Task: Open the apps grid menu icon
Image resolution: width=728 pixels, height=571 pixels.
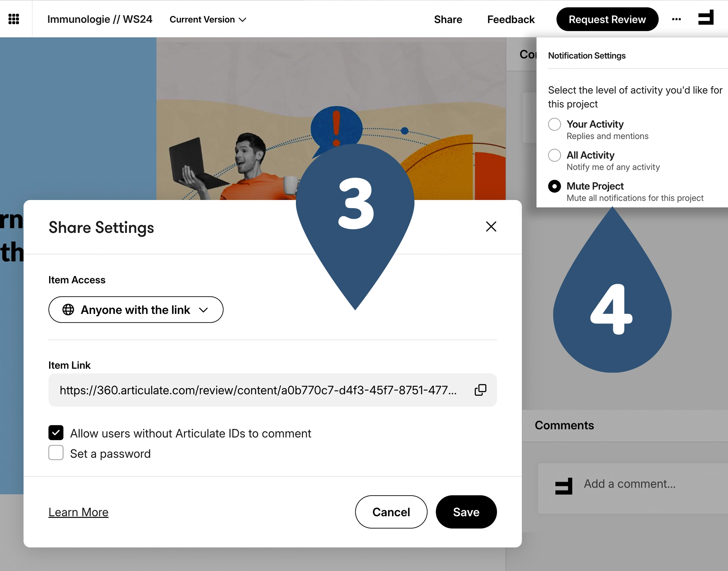Action: pos(14,19)
